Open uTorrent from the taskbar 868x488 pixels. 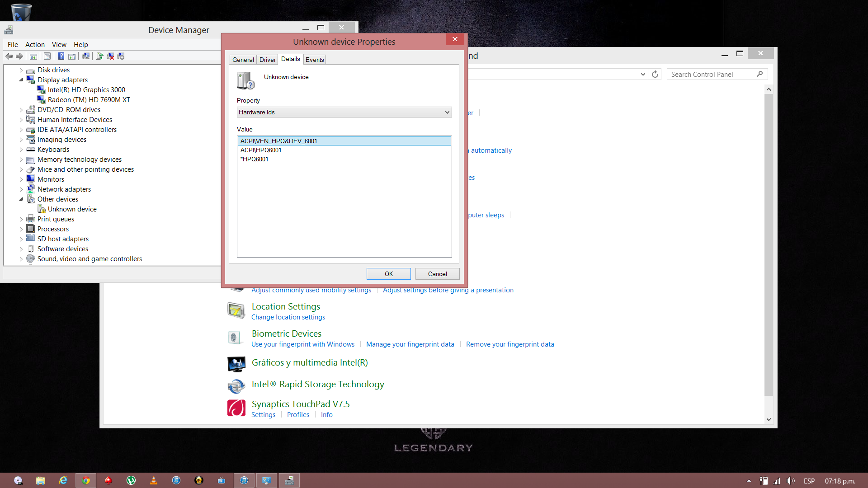[x=131, y=480]
